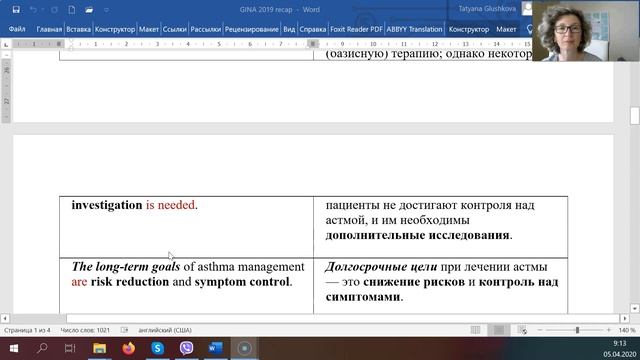Switch to the Вставка ribbon tab
The height and width of the screenshot is (360, 640).
78,29
